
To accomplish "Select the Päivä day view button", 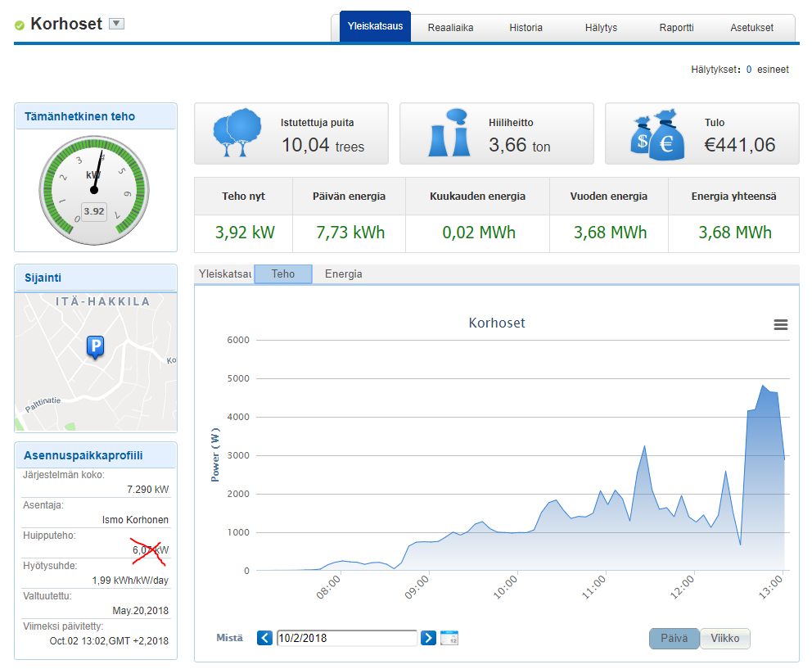I will tap(674, 639).
